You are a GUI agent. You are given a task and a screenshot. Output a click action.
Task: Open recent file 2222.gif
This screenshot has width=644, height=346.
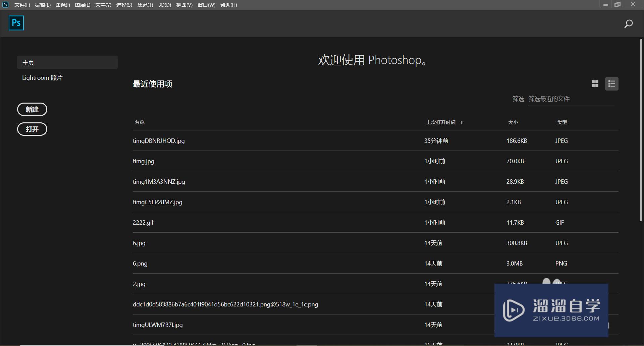click(143, 223)
